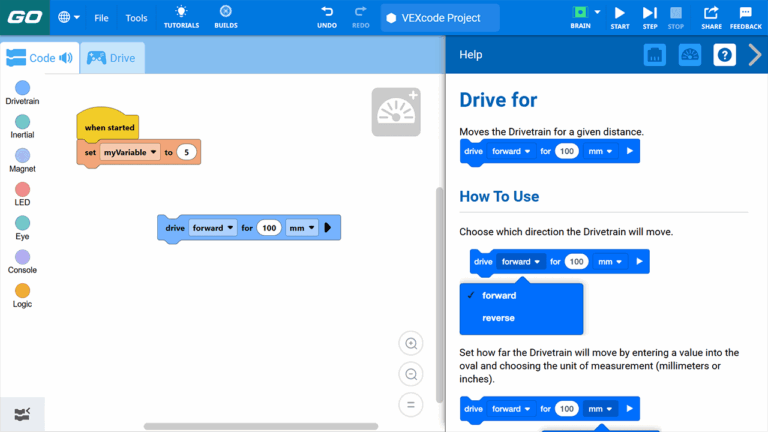
Task: Click the Drive for heading
Action: tap(498, 100)
